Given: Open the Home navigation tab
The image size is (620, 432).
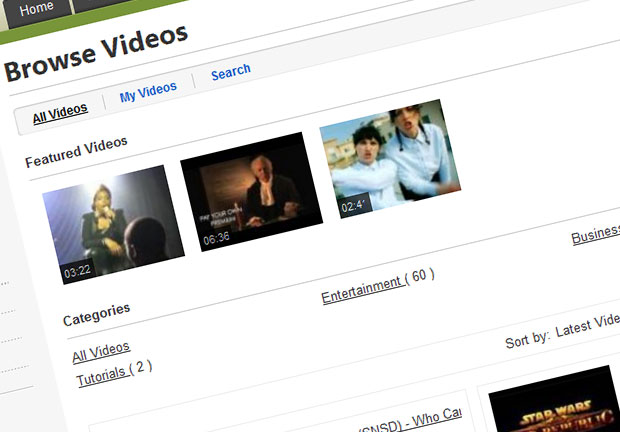Looking at the screenshot, I should click(36, 10).
